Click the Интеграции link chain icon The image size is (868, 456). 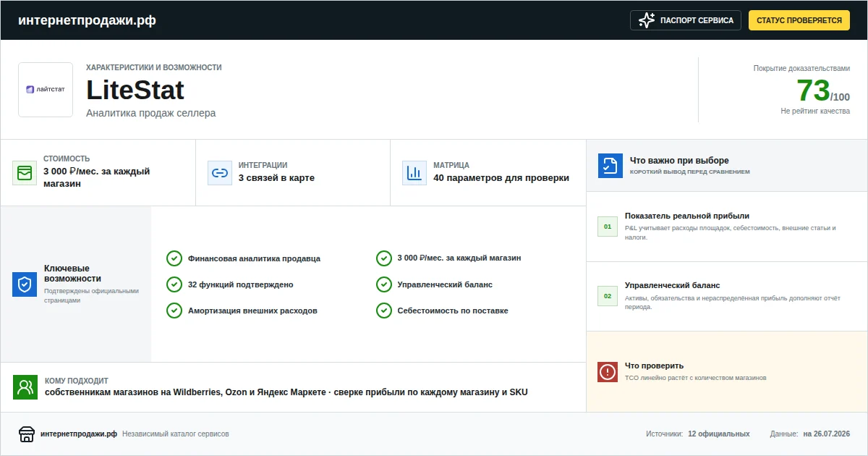click(220, 173)
